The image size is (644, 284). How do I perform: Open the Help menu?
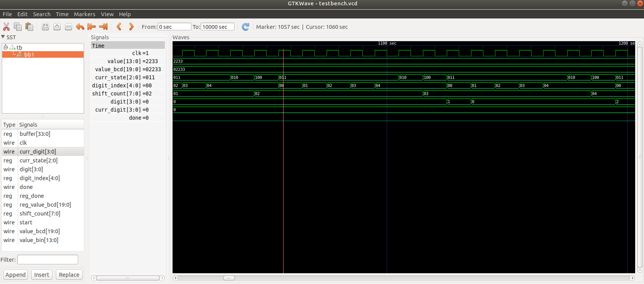[125, 14]
